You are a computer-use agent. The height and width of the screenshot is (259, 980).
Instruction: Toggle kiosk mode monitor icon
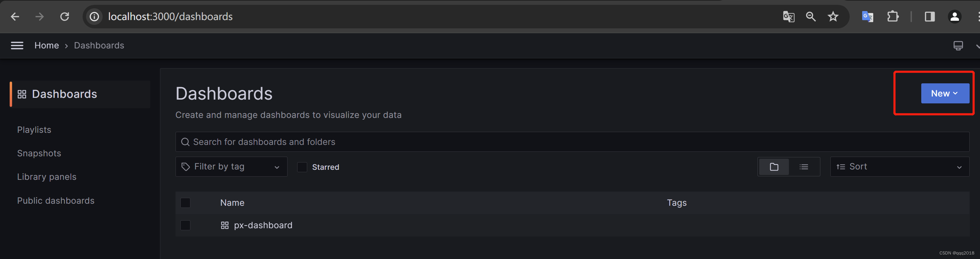(x=958, y=46)
